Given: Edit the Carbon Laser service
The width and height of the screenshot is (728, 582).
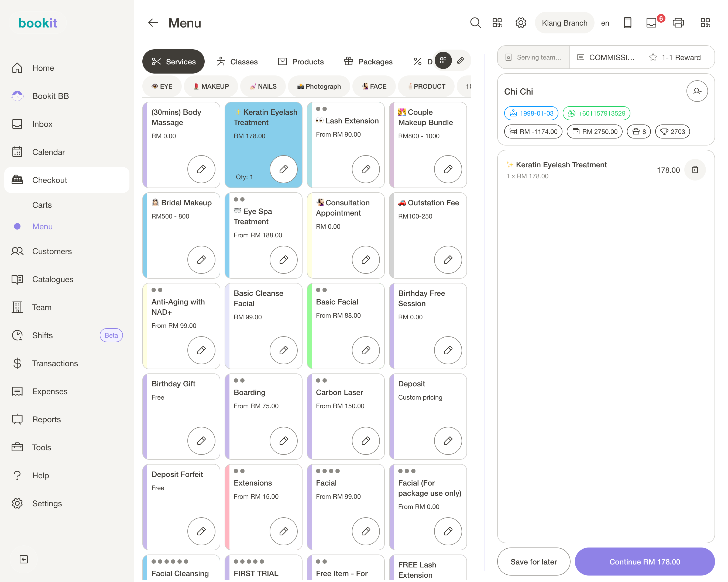Looking at the screenshot, I should click(x=366, y=441).
